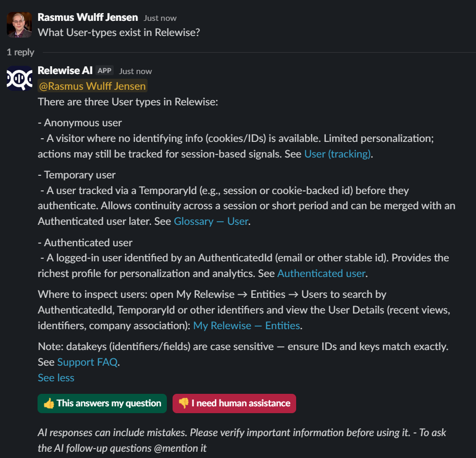Click the Relewise AI app avatar icon
Viewport: 476px width, 458px height.
tap(19, 78)
